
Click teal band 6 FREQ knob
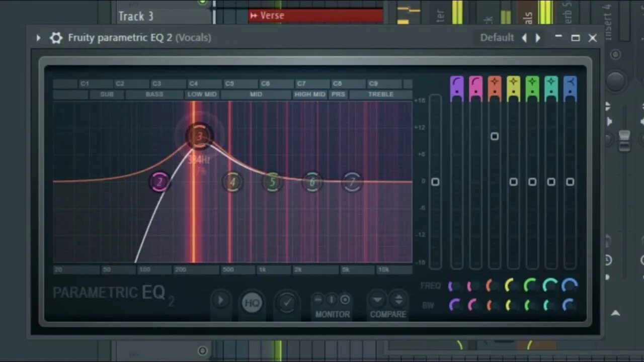click(550, 286)
